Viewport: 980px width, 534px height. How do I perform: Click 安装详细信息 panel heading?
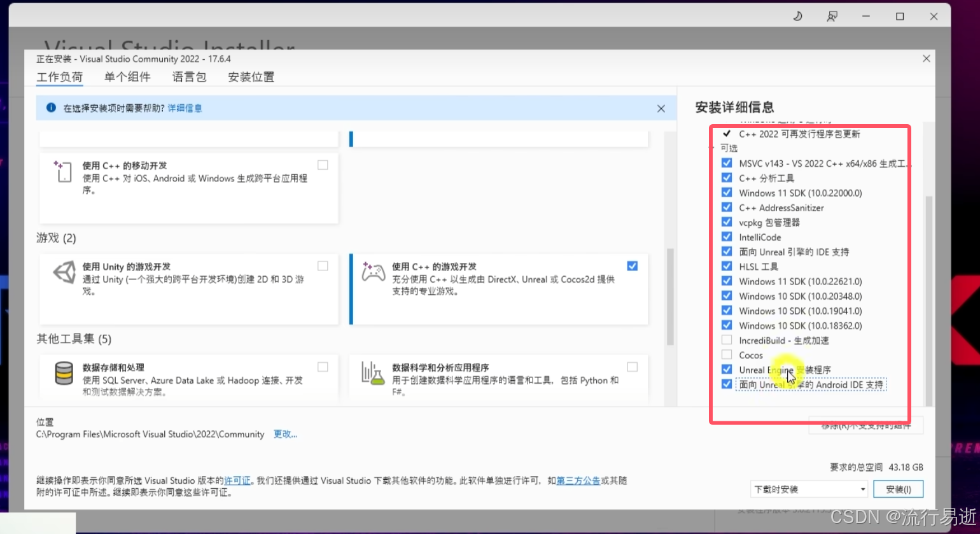click(x=734, y=107)
